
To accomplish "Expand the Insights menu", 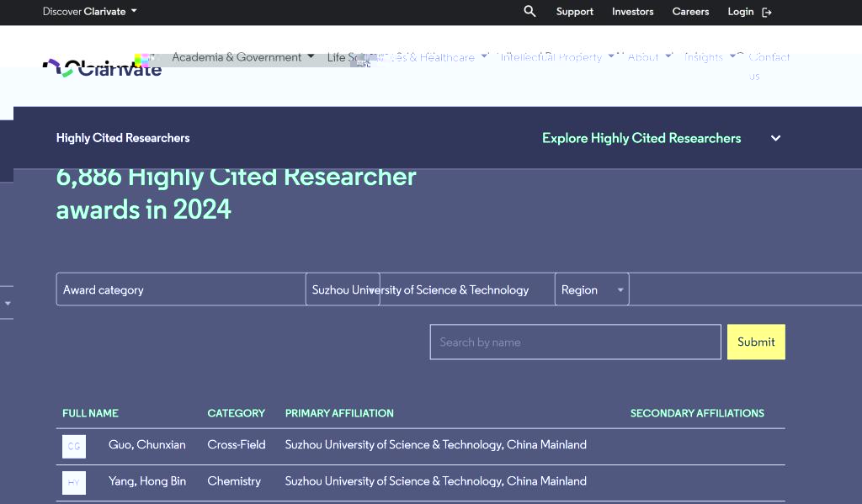I will [709, 57].
